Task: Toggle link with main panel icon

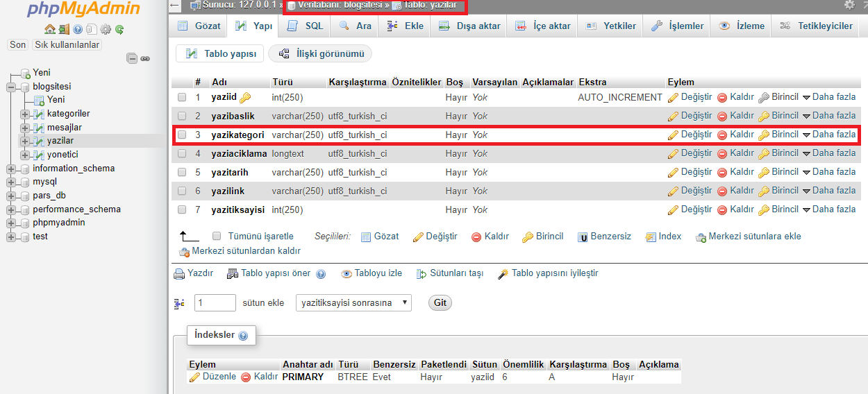Action: click(x=145, y=59)
